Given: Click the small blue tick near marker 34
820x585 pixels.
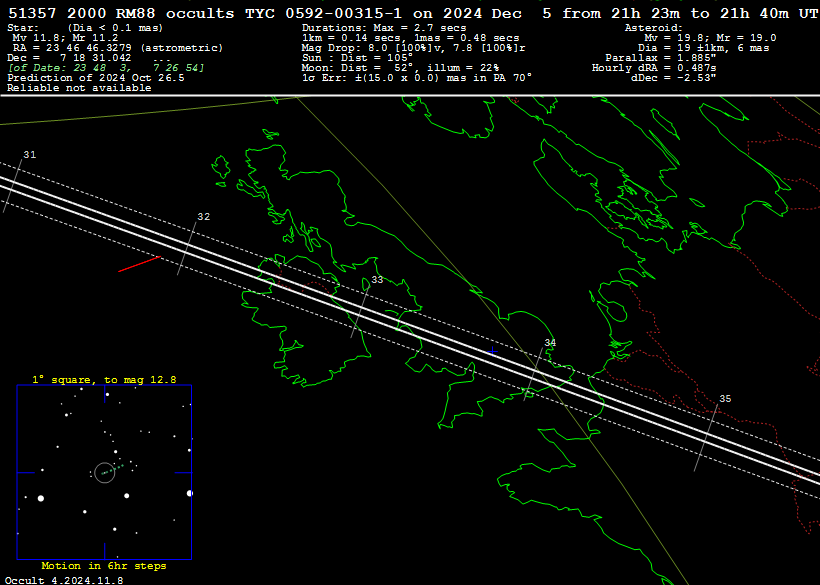Looking at the screenshot, I should click(492, 350).
